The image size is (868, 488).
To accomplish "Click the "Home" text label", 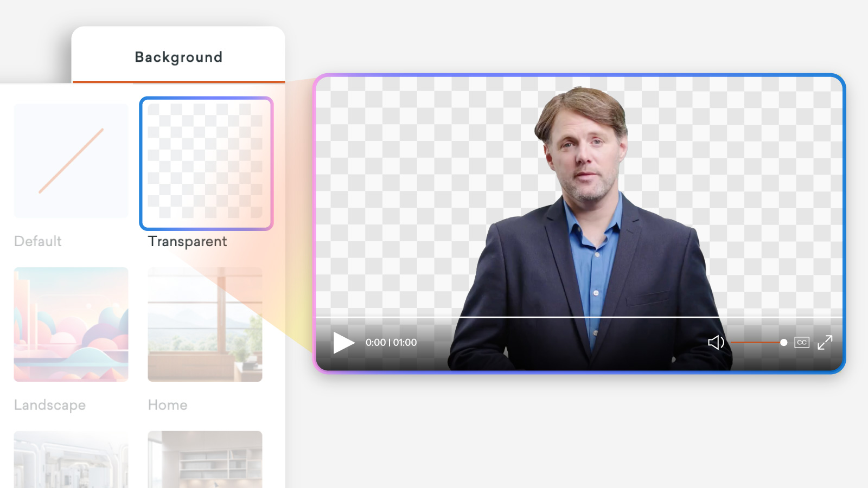I will (x=168, y=405).
